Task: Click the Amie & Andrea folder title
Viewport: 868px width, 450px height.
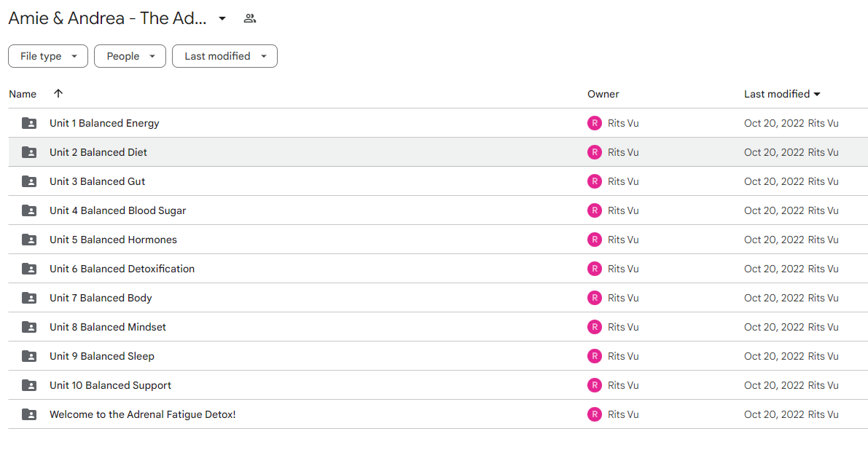Action: click(107, 18)
